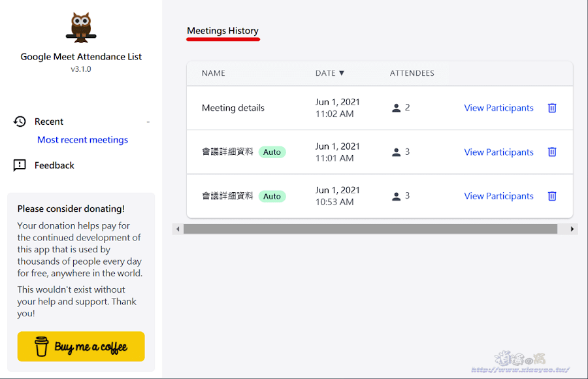The height and width of the screenshot is (379, 588).
Task: Delete the 10:53 AM meeting record
Action: pos(552,196)
